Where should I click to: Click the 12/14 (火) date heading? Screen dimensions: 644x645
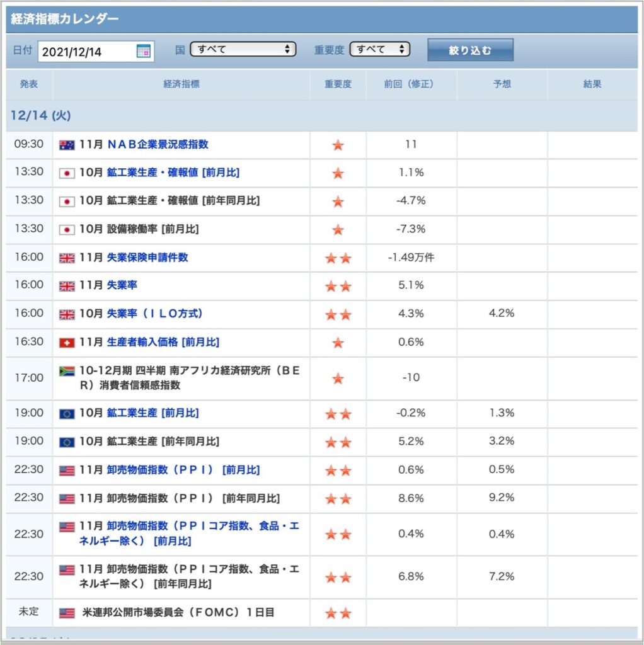coord(40,116)
